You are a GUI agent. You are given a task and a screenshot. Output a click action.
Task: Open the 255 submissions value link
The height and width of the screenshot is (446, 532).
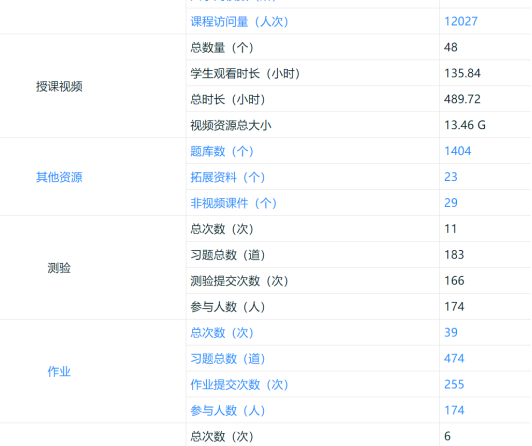[454, 385]
